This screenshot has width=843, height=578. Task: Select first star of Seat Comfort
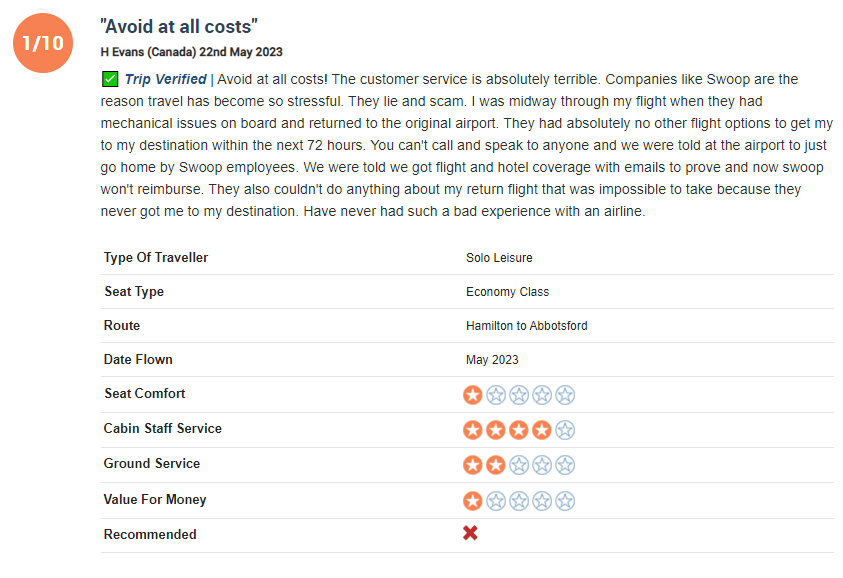tap(473, 395)
